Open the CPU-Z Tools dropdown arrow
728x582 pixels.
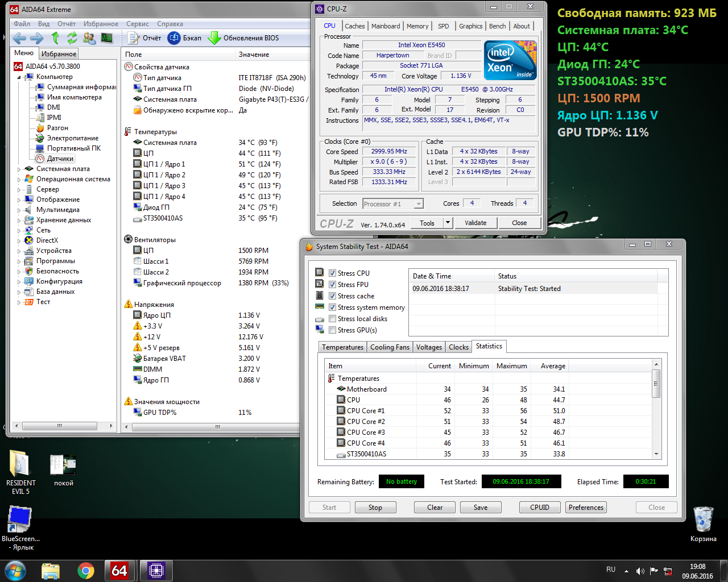click(448, 223)
